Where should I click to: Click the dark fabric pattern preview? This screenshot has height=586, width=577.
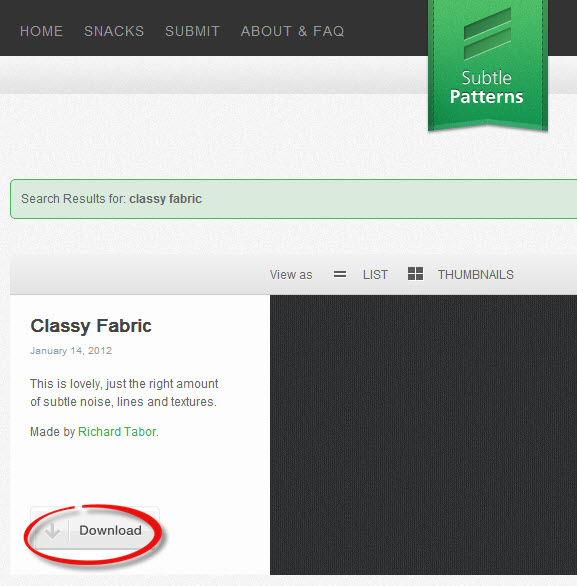[x=423, y=435]
